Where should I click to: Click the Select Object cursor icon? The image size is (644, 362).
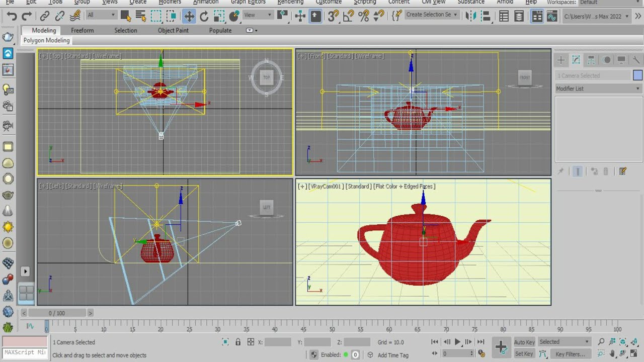[x=126, y=16]
